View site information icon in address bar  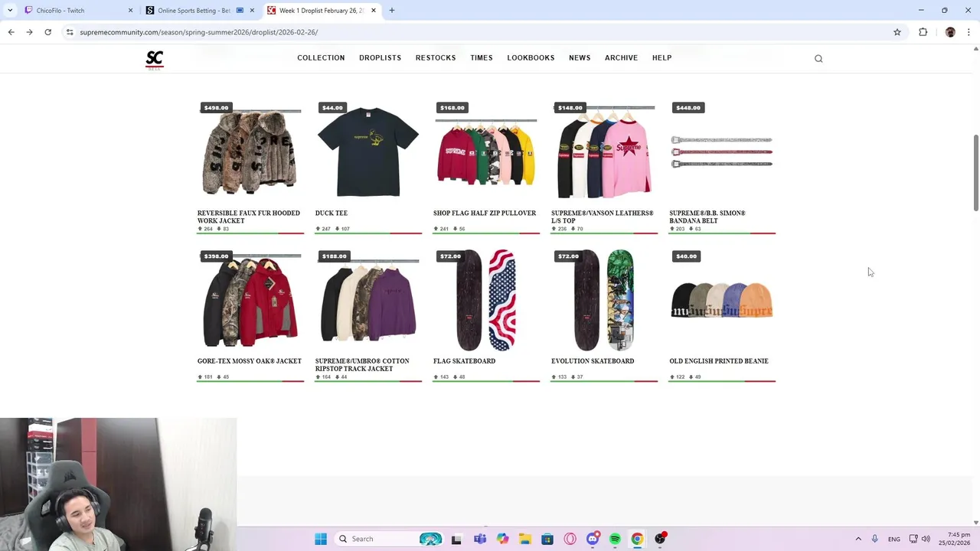pyautogui.click(x=70, y=32)
